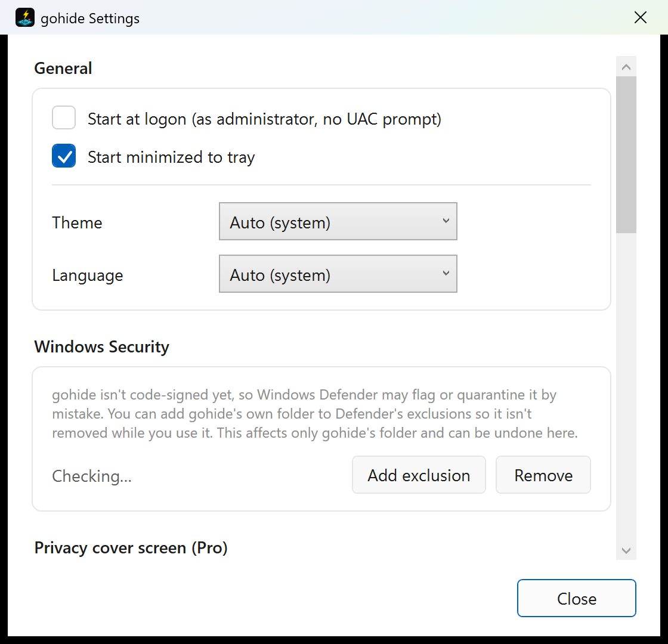Click the Privacy cover screen (Pro) heading
This screenshot has width=668, height=644.
[131, 548]
